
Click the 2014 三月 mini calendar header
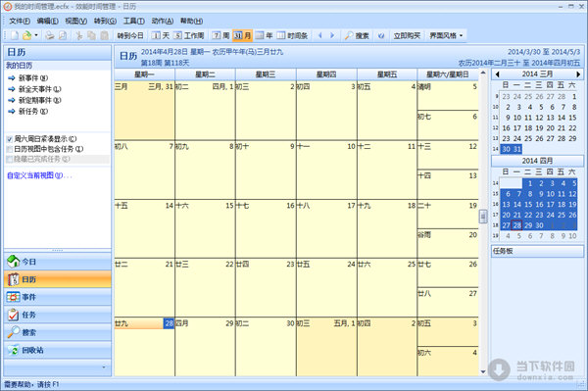coord(537,74)
